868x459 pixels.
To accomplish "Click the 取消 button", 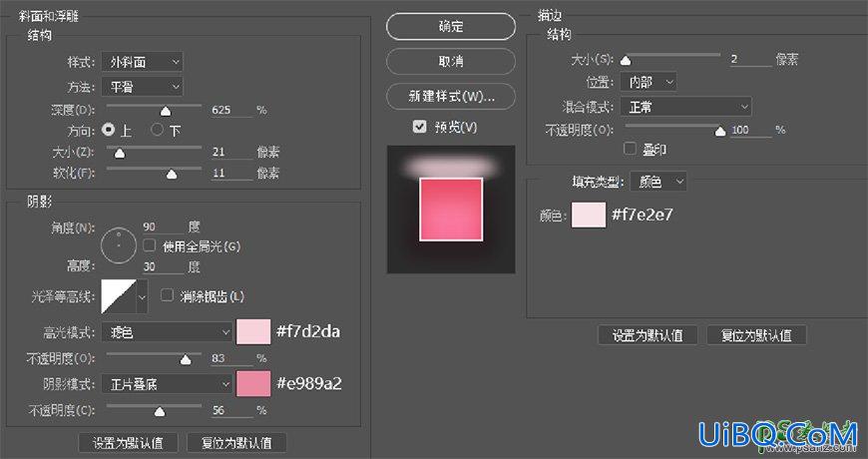I will (451, 62).
